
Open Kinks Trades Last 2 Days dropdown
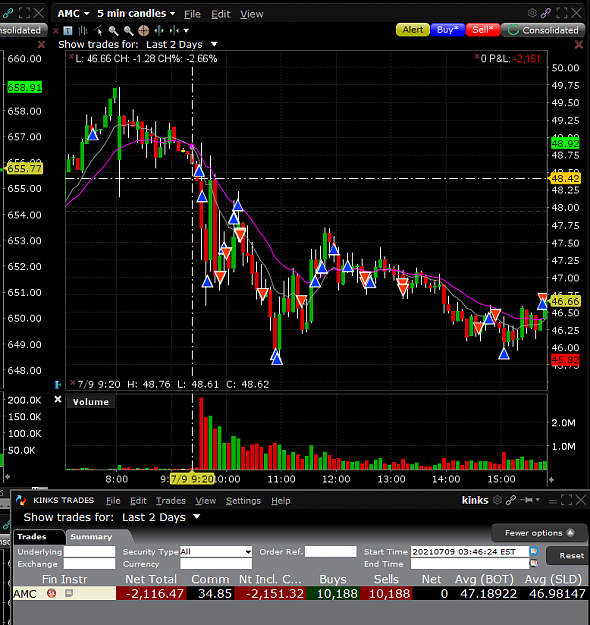point(161,517)
